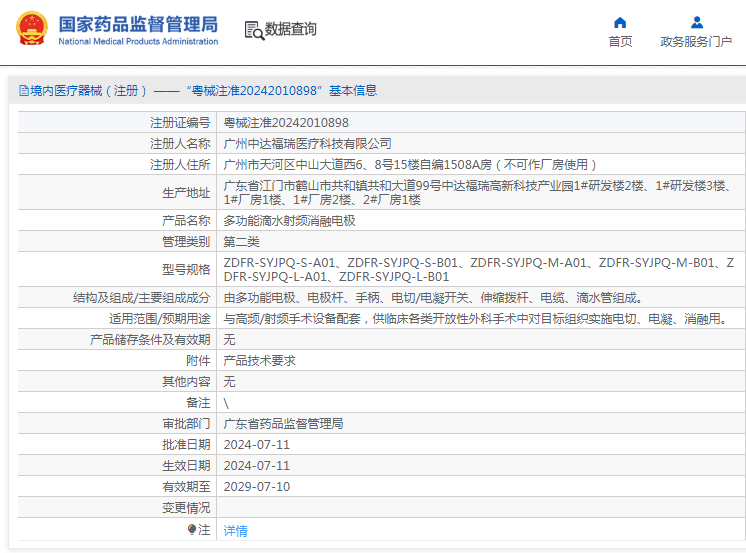Click the 政务服务门户 user icon
Screen dimensions: 746x553
click(x=697, y=22)
